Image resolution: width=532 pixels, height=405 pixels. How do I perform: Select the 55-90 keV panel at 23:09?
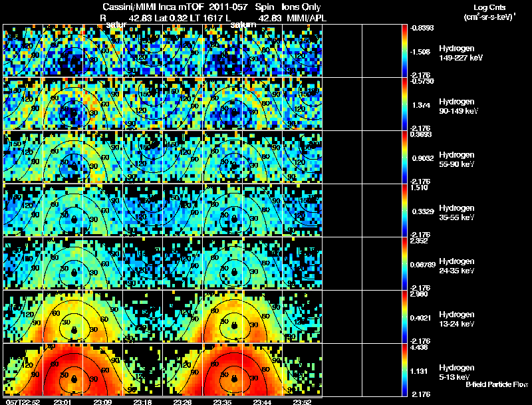pos(103,158)
